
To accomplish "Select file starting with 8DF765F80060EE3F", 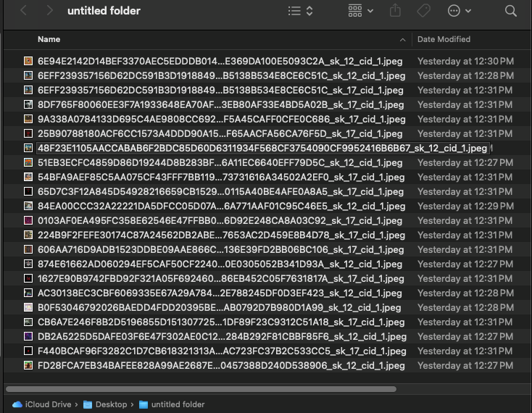I will pyautogui.click(x=221, y=105).
